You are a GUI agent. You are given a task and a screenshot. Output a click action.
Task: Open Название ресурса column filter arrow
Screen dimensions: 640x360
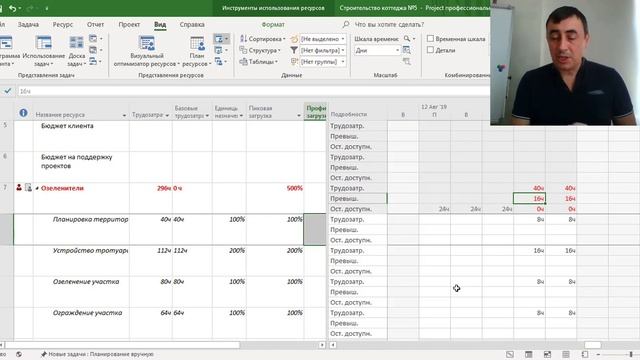click(x=124, y=116)
